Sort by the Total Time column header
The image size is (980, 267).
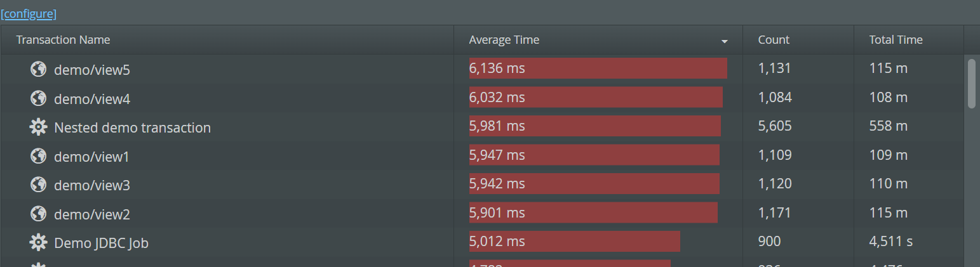896,40
